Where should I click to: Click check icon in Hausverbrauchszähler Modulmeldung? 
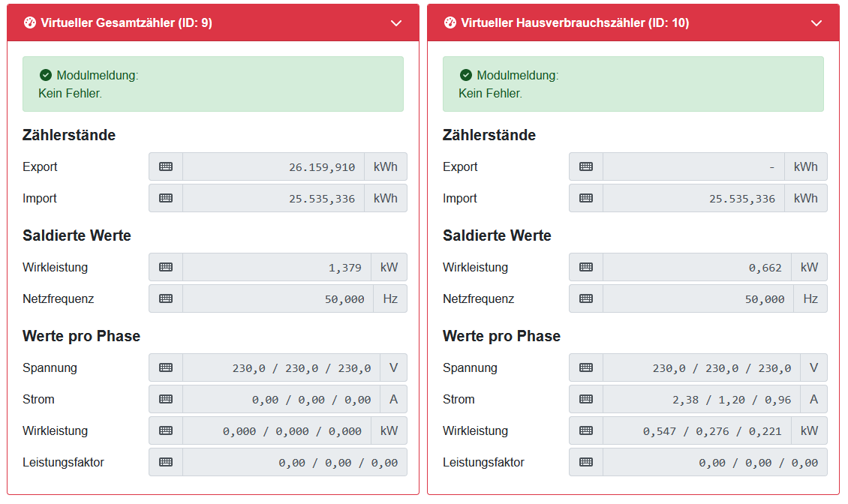pos(466,75)
